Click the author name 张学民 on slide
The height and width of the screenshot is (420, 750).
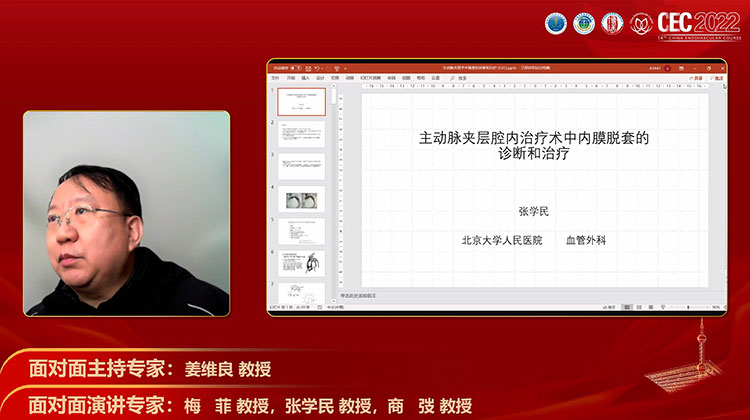(x=534, y=211)
